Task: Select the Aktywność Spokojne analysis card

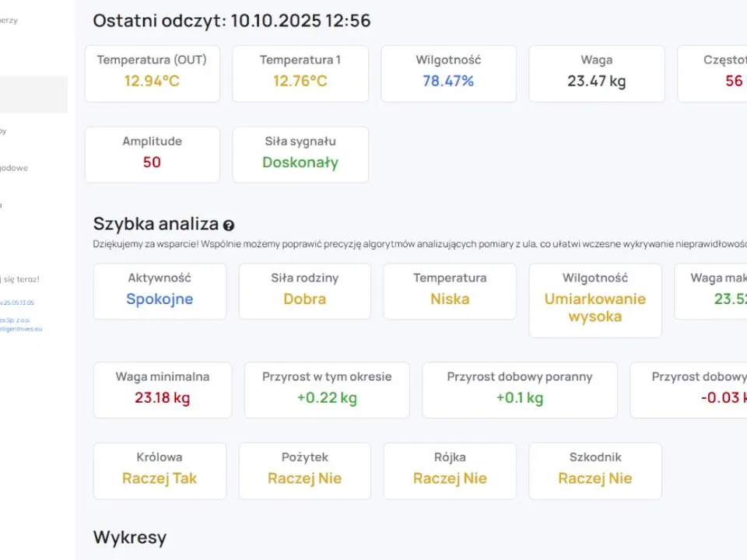Action: pyautogui.click(x=160, y=291)
